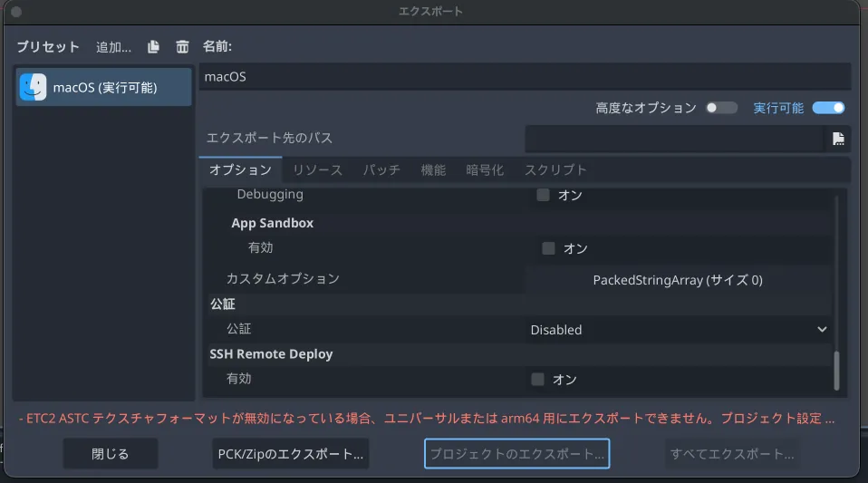Switch to the 暗号化 tab
Screen dimensions: 868x483
pos(485,170)
